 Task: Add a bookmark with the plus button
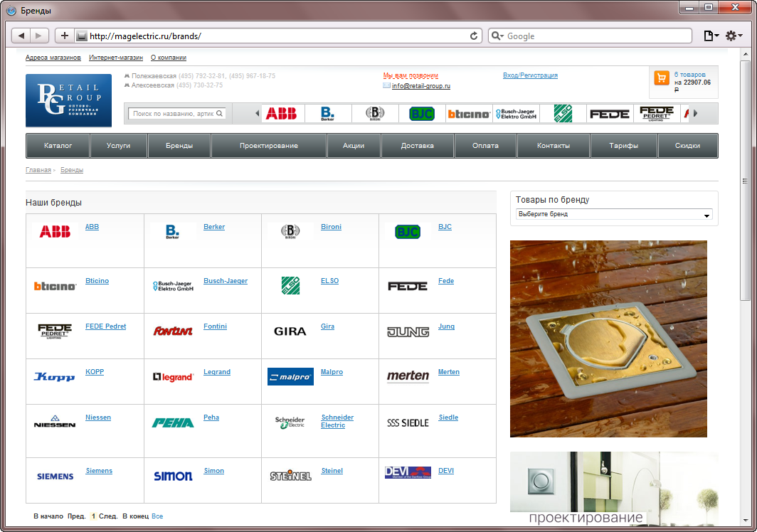coord(65,36)
